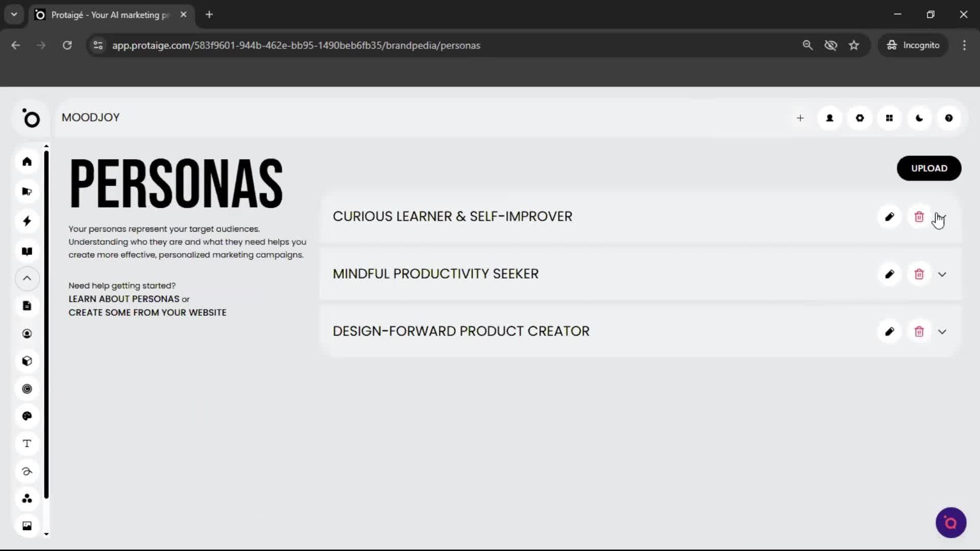Screen dimensions: 980x551
Task: Open settings via the gear icon
Action: tap(860, 118)
